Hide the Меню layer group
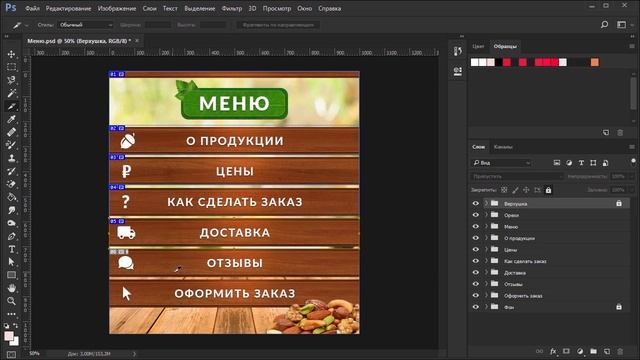Image resolution: width=640 pixels, height=360 pixels. click(x=476, y=226)
